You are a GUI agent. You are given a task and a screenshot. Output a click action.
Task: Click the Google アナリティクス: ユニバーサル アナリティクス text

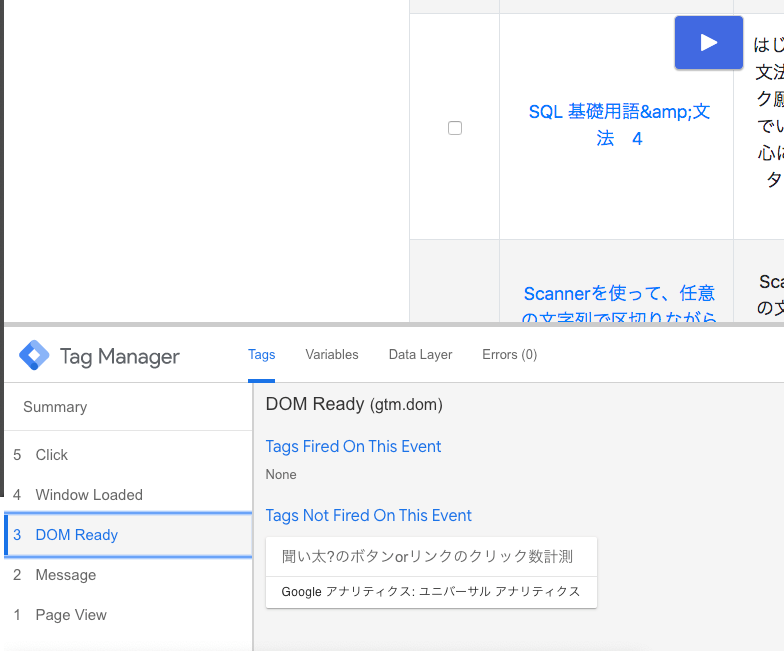[x=430, y=592]
